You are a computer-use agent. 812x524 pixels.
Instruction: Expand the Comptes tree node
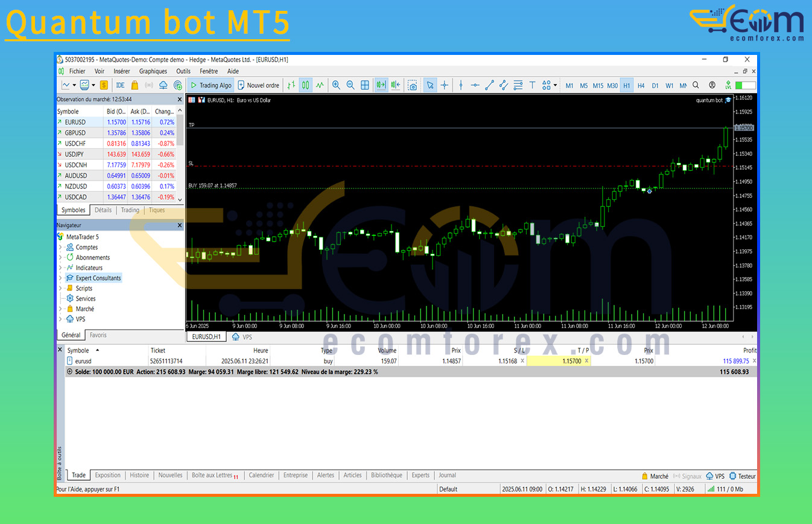[60, 248]
